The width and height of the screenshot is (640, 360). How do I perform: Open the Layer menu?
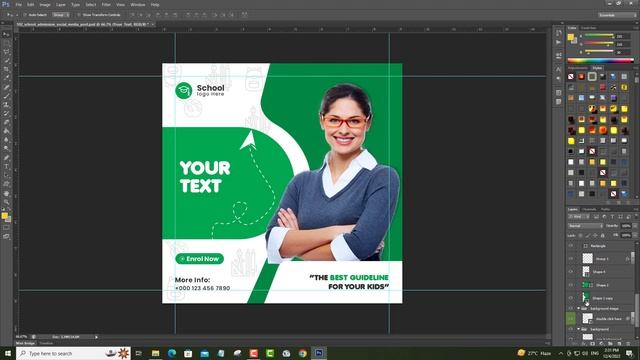61,5
